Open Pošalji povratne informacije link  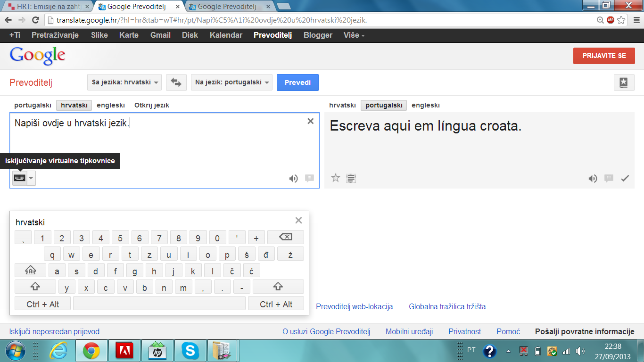click(x=585, y=331)
